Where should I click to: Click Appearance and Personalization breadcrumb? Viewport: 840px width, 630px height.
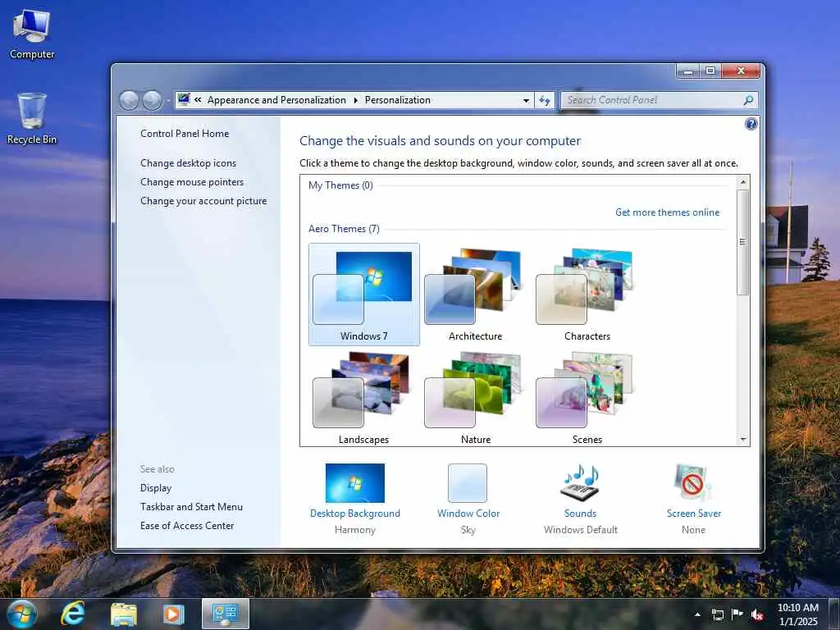[276, 100]
